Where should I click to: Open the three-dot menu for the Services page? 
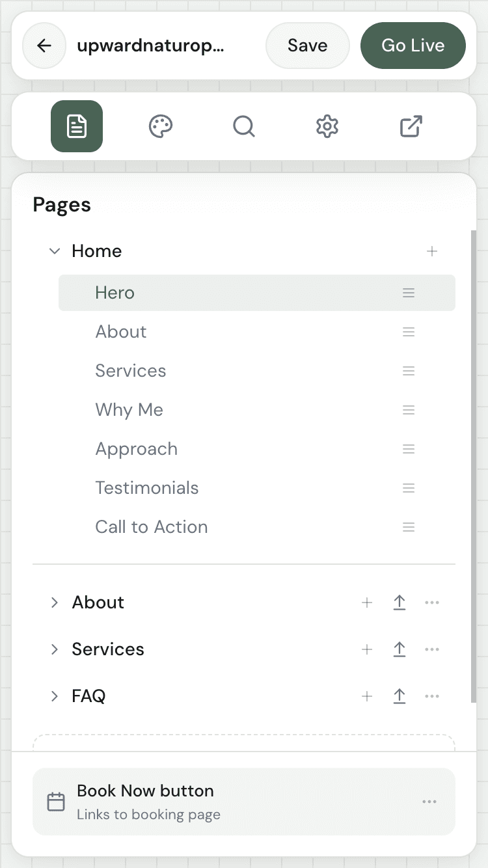coord(432,649)
